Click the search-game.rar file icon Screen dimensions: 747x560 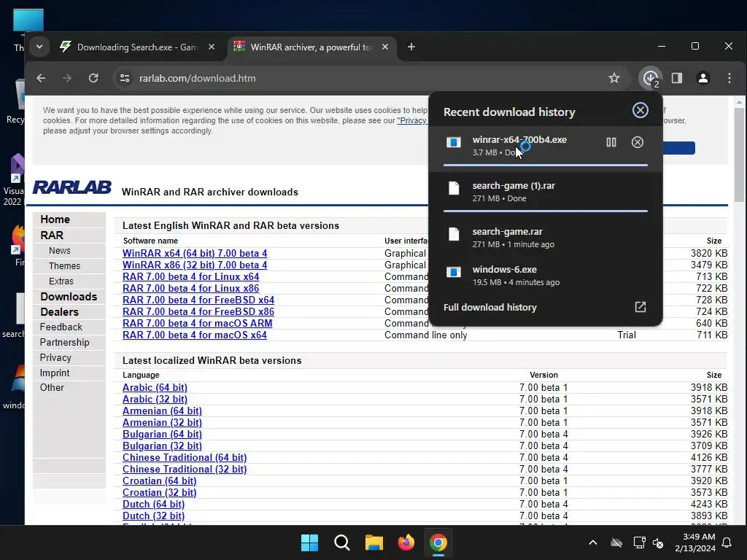[454, 234]
